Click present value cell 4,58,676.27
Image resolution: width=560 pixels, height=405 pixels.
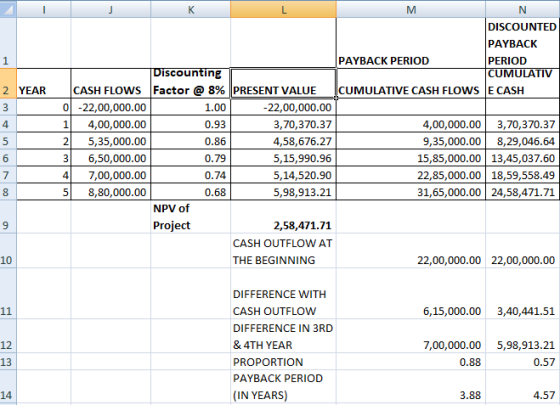coord(283,141)
